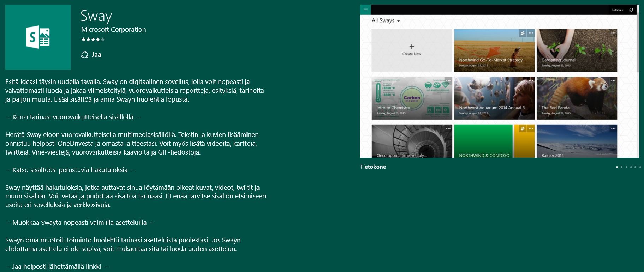Click ellipsis on Once upon a time tile

coord(448,128)
